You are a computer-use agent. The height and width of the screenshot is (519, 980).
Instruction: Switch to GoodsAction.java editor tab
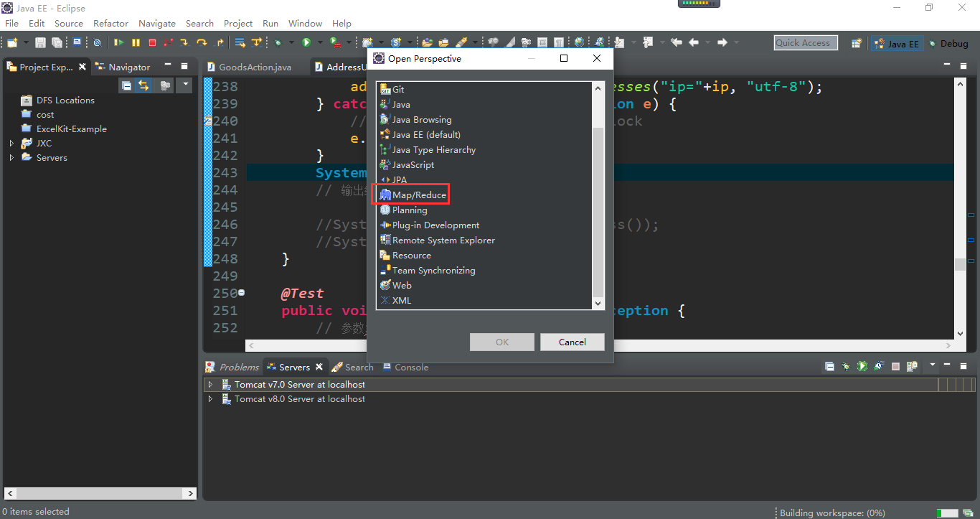pyautogui.click(x=249, y=67)
